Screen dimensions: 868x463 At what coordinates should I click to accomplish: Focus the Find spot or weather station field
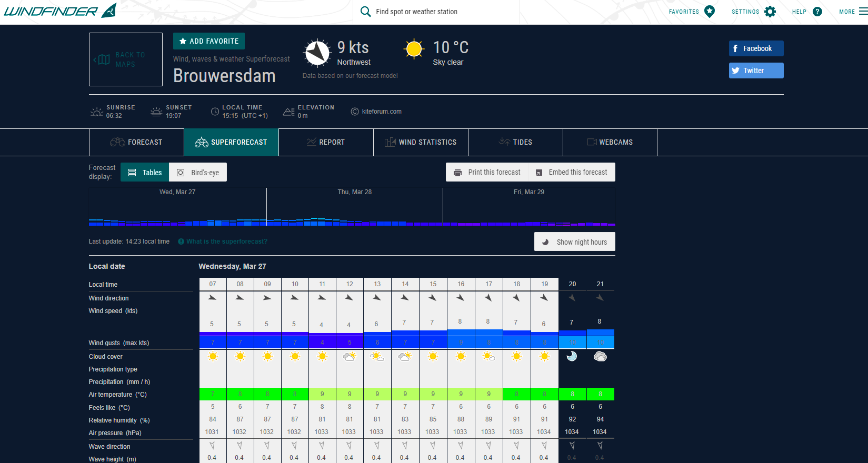point(436,12)
